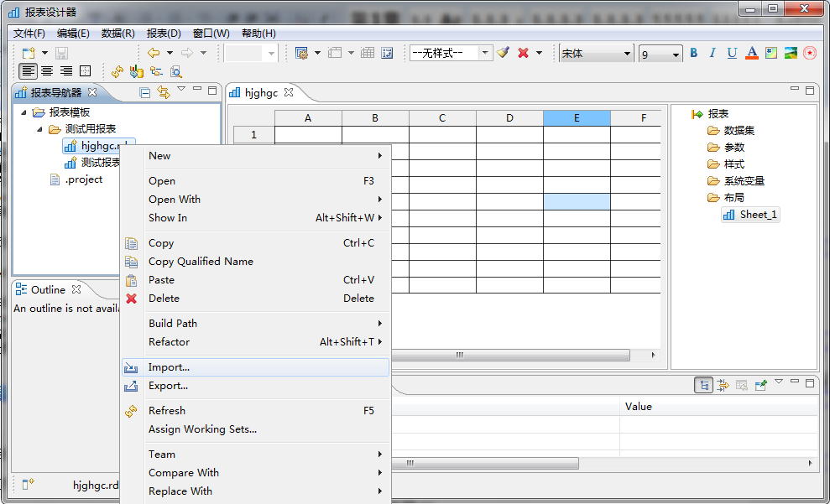Click the database cylinders toolbar icon
Screen dimensions: 830x504
137,71
